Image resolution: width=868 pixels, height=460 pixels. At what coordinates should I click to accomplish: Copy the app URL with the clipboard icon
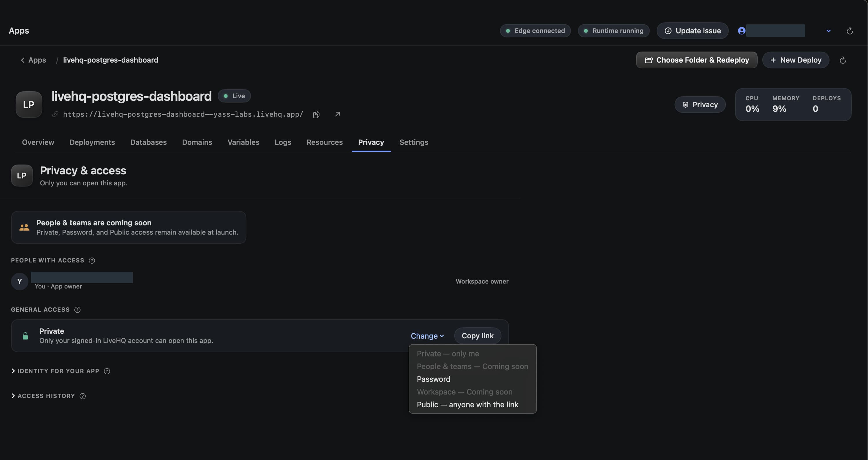tap(316, 114)
